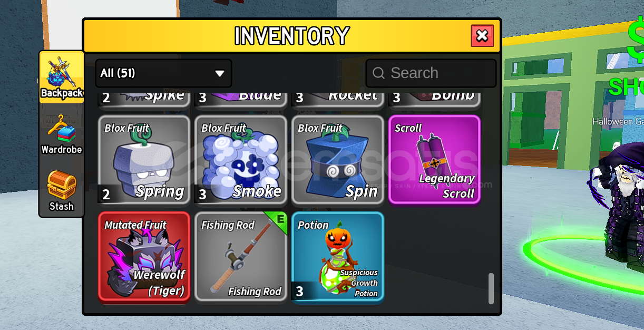Select the Spring Blox Fruit item

click(x=144, y=160)
